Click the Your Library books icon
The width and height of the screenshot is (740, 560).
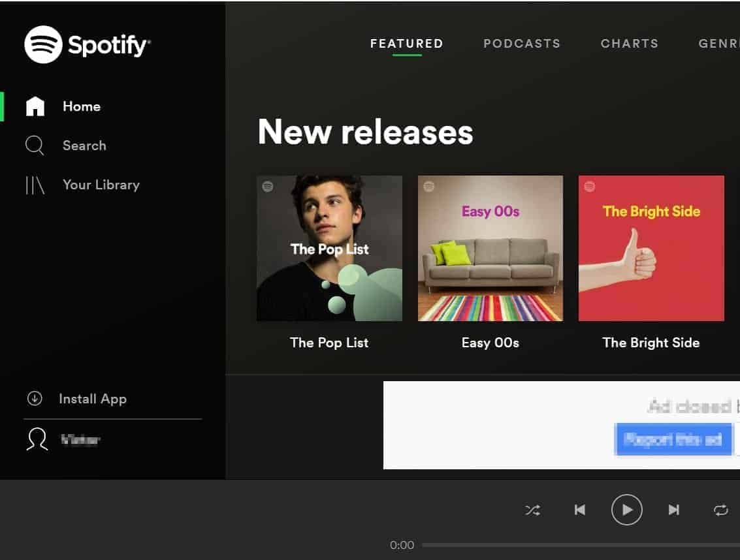click(35, 185)
